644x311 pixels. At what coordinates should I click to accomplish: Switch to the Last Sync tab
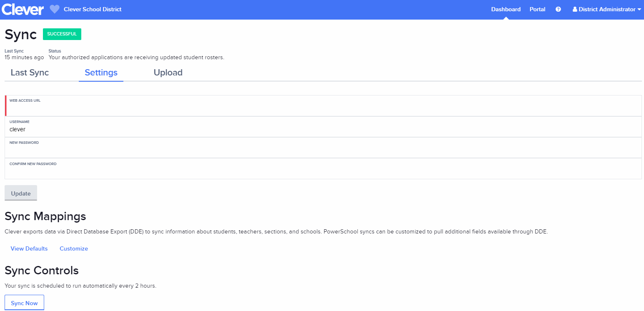(30, 73)
